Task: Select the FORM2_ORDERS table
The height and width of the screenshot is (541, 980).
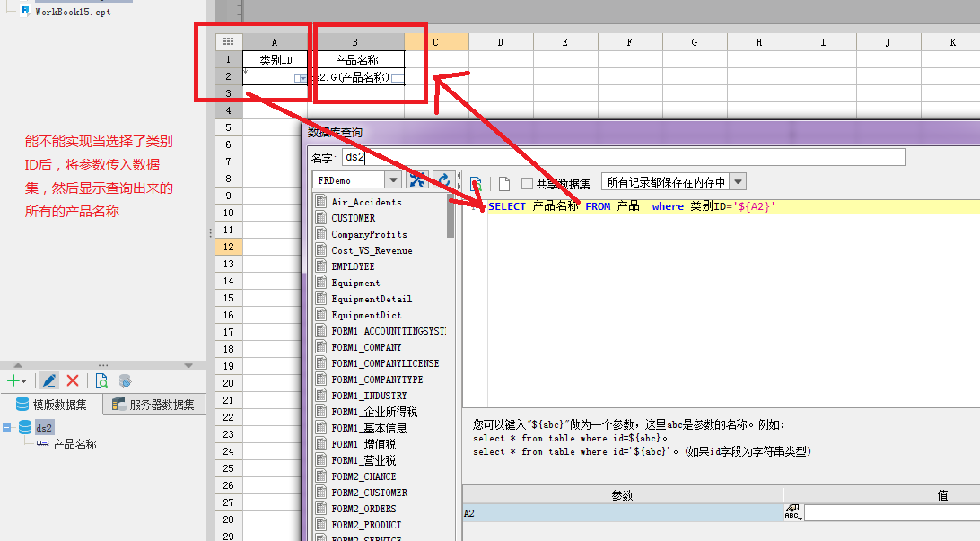Action: click(363, 509)
